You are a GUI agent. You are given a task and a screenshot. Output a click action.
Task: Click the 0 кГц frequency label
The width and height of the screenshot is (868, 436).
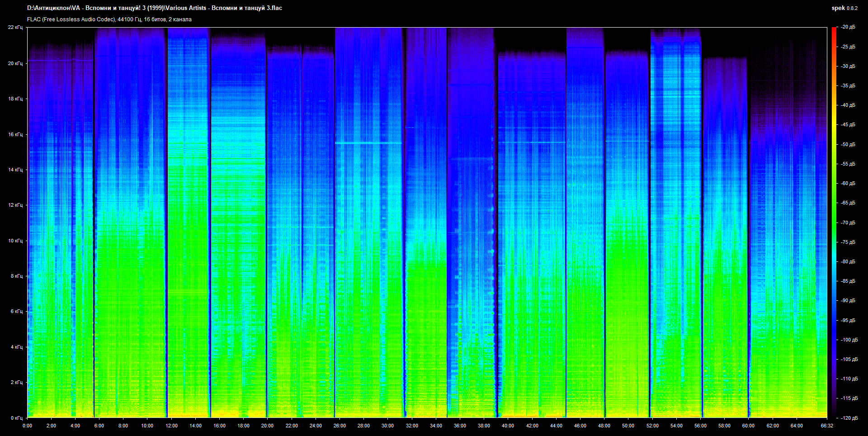pyautogui.click(x=16, y=418)
